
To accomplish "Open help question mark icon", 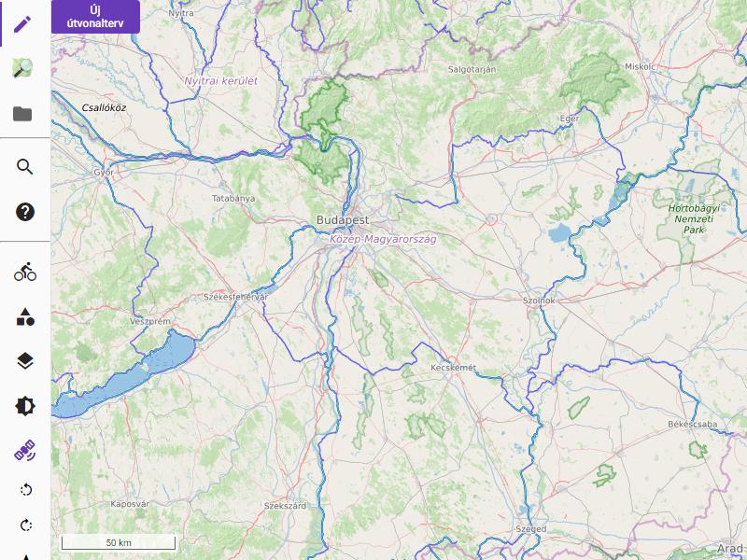I will 25,212.
